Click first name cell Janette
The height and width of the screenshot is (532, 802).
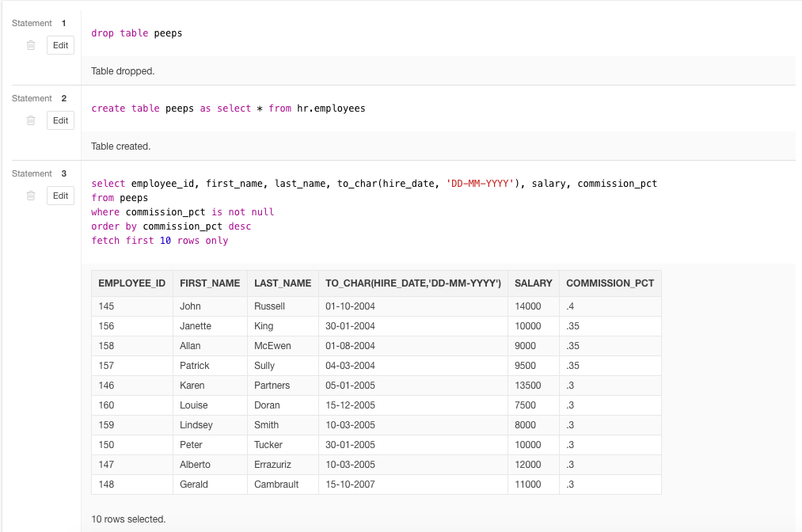[210, 326]
